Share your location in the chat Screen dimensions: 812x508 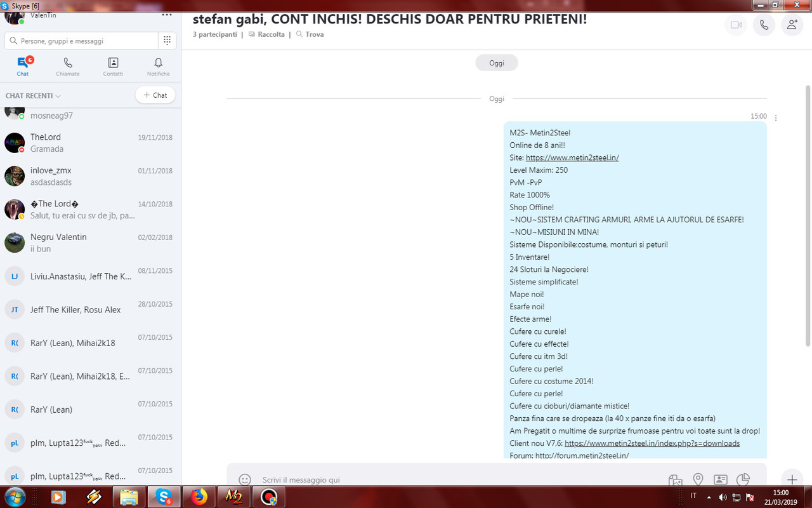click(698, 481)
